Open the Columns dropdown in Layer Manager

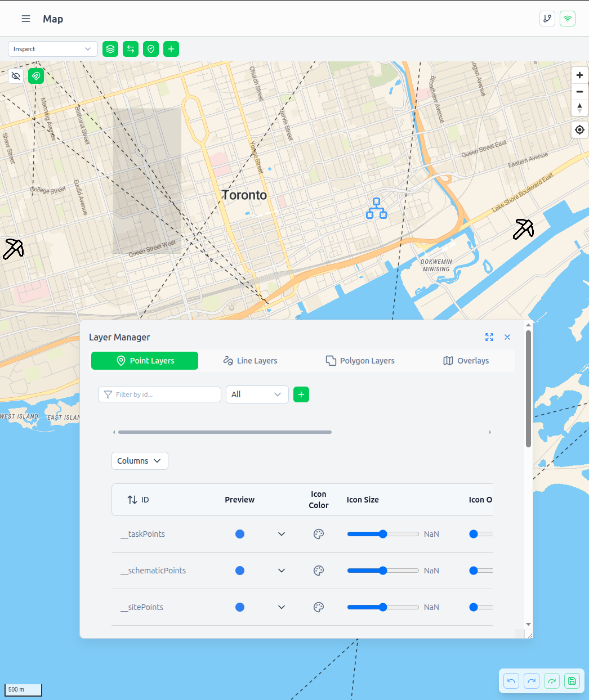[140, 460]
